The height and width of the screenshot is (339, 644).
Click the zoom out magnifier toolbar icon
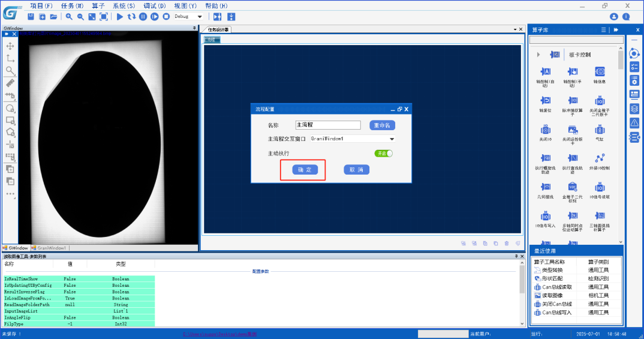point(80,16)
